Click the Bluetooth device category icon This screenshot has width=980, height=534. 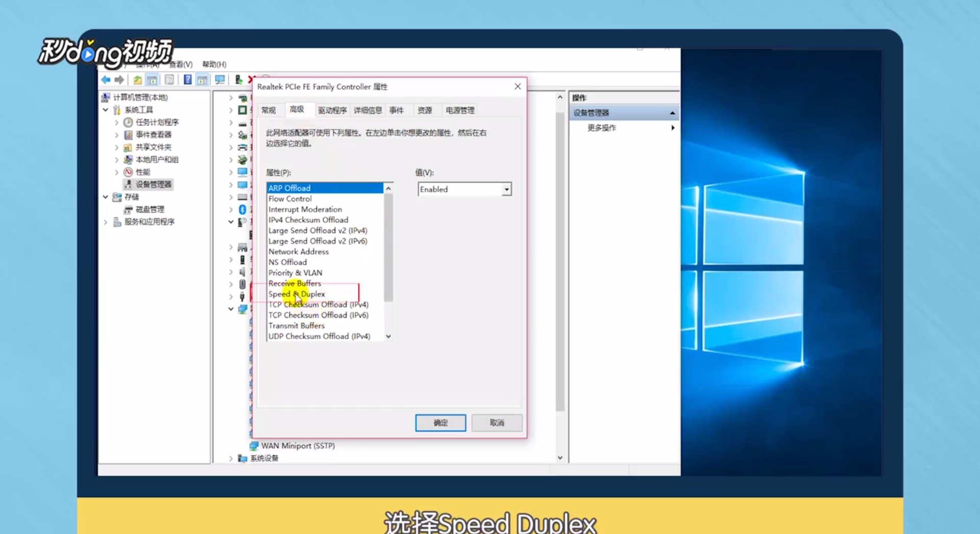pyautogui.click(x=242, y=209)
